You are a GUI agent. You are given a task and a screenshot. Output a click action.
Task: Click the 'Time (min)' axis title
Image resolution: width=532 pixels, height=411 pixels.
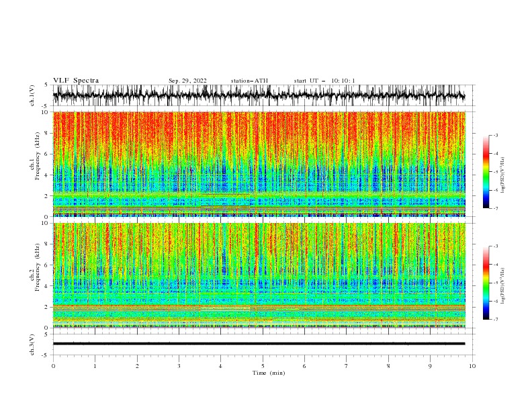[x=269, y=373]
